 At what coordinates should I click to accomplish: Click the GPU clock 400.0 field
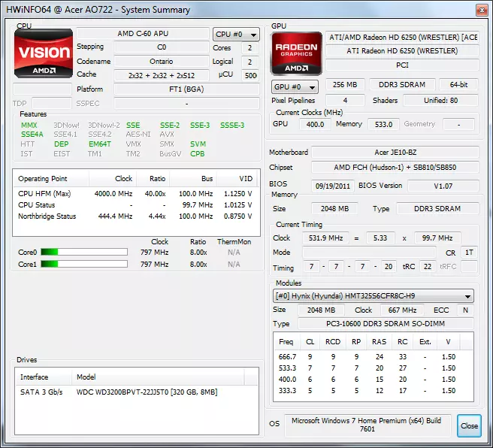click(x=315, y=124)
